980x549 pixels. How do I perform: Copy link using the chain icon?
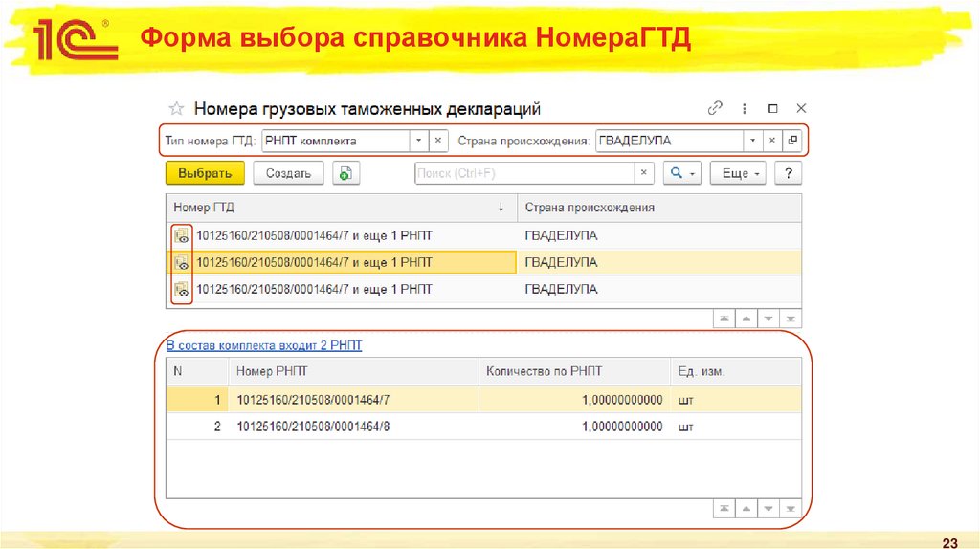[715, 108]
